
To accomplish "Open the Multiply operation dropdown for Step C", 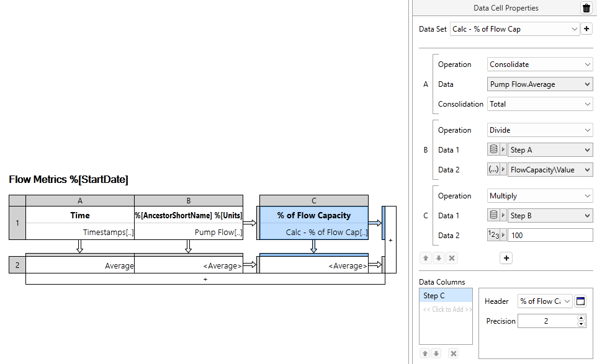I will 539,195.
